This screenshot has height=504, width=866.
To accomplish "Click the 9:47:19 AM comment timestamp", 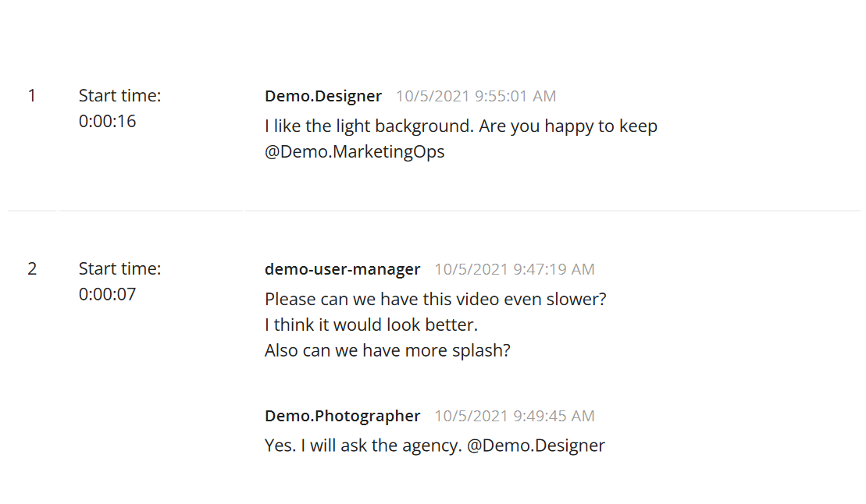I will pyautogui.click(x=514, y=269).
